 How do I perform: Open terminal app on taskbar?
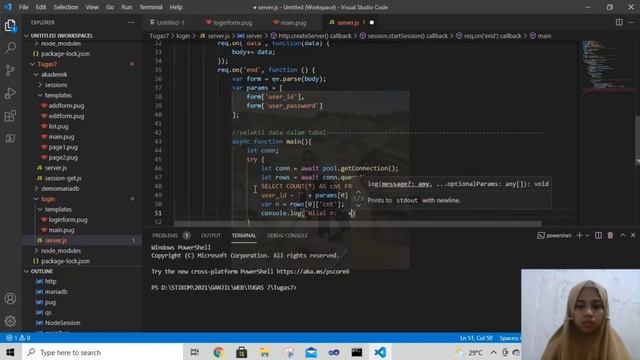[357, 352]
